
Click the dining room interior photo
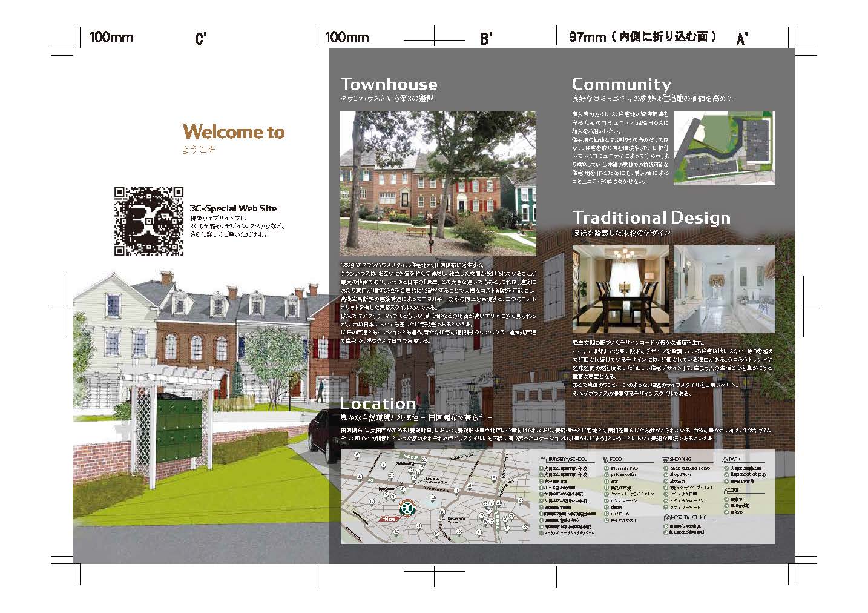coord(621,290)
